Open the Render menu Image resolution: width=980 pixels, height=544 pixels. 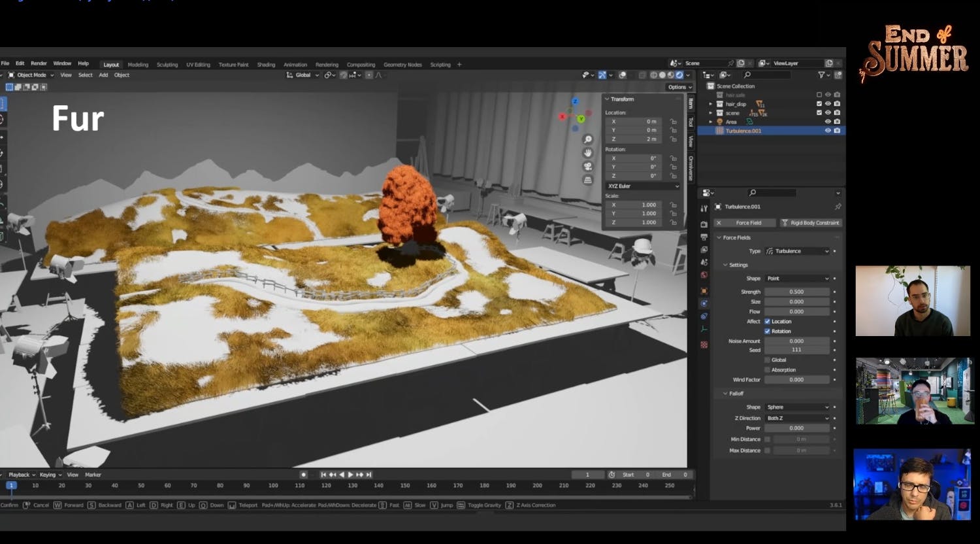coord(39,63)
